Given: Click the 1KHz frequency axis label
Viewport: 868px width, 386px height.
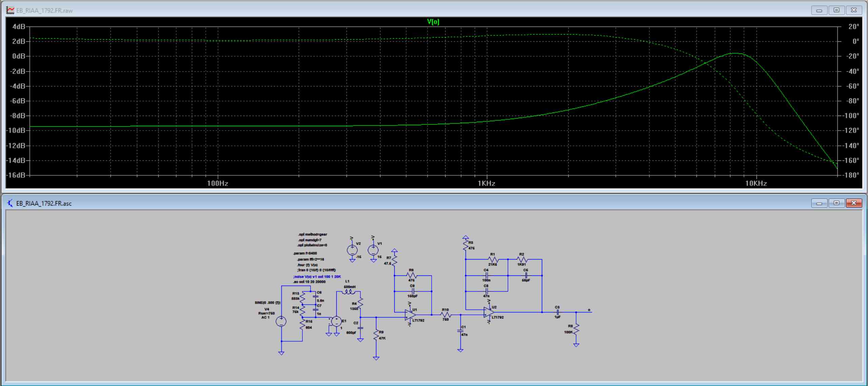Looking at the screenshot, I should (x=486, y=184).
